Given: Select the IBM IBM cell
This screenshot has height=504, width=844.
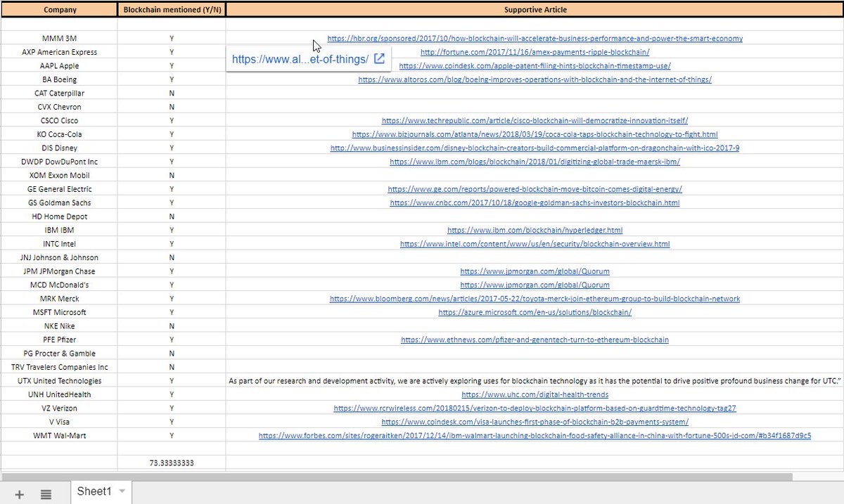Looking at the screenshot, I should point(59,231).
